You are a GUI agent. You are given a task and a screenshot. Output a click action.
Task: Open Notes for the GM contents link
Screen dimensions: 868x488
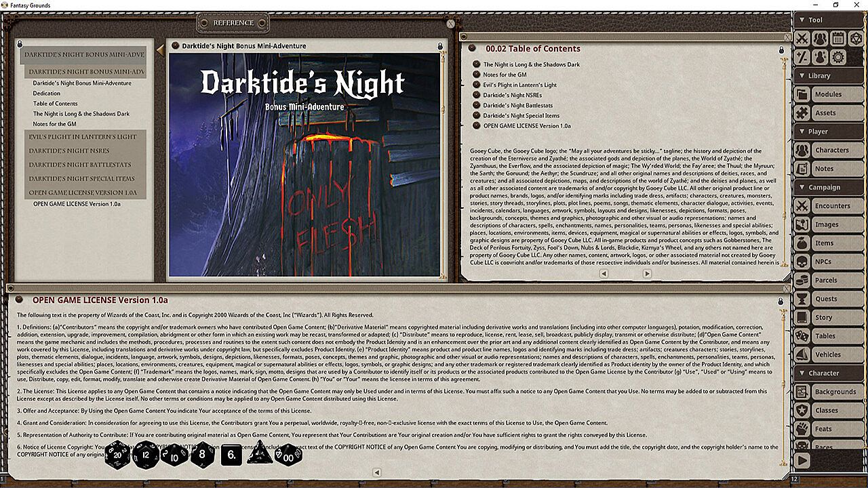click(505, 75)
